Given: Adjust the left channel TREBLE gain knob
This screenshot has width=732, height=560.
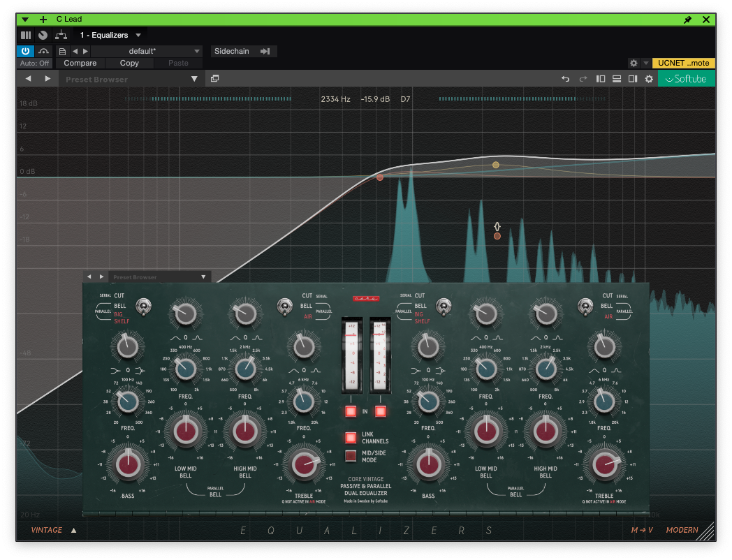Looking at the screenshot, I should tap(304, 465).
